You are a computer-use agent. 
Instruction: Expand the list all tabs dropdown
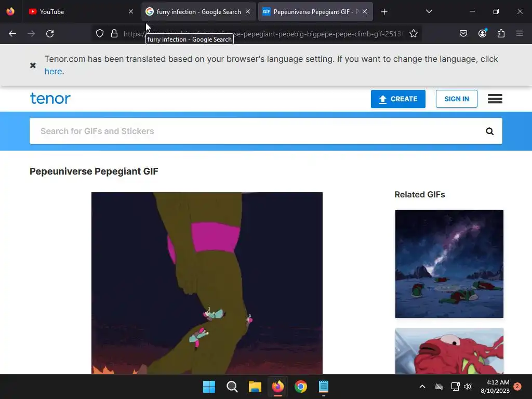[429, 11]
